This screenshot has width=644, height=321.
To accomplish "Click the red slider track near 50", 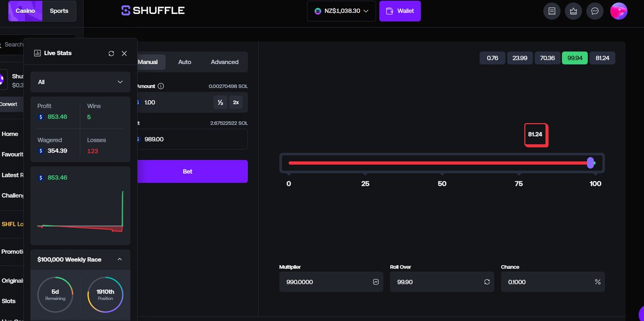I will (x=442, y=163).
